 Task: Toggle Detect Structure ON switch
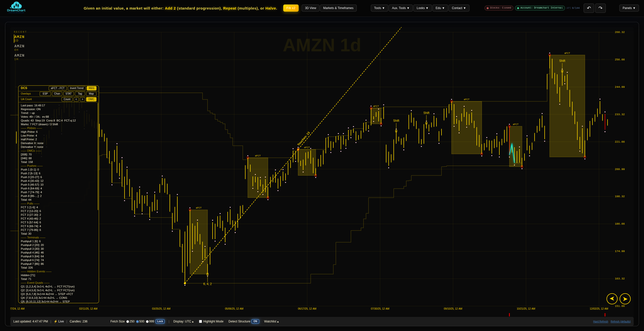pyautogui.click(x=255, y=321)
